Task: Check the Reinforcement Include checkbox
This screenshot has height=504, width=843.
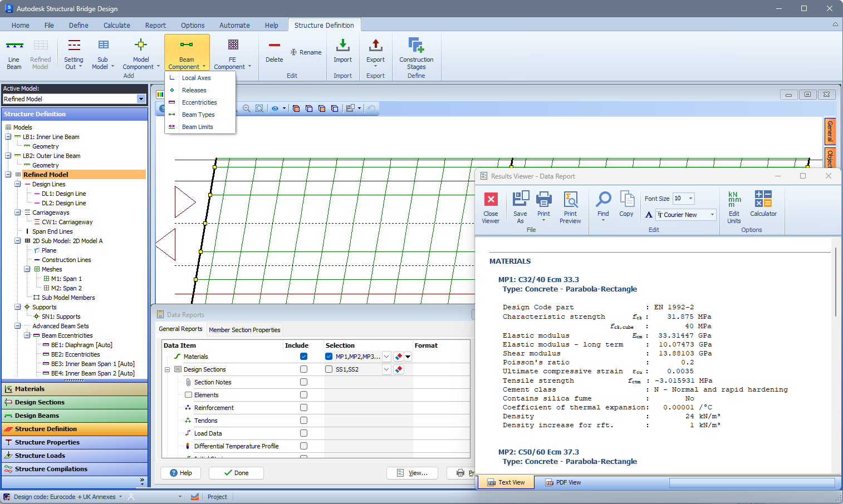Action: (x=303, y=408)
